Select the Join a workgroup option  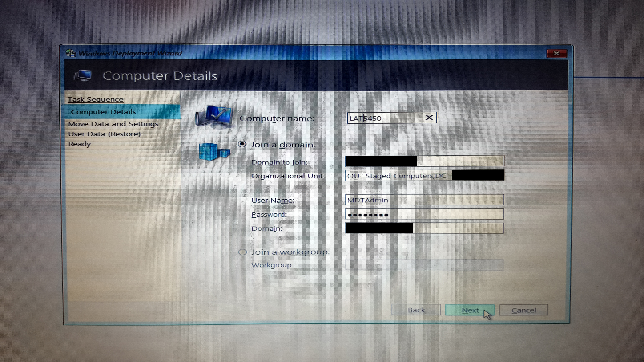[x=242, y=252]
